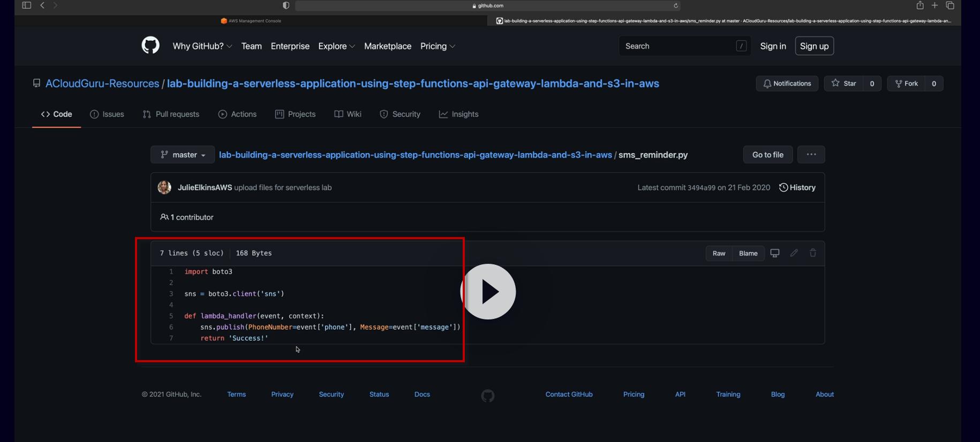The image size is (980, 442).
Task: Click the Sign in link
Action: click(x=773, y=46)
